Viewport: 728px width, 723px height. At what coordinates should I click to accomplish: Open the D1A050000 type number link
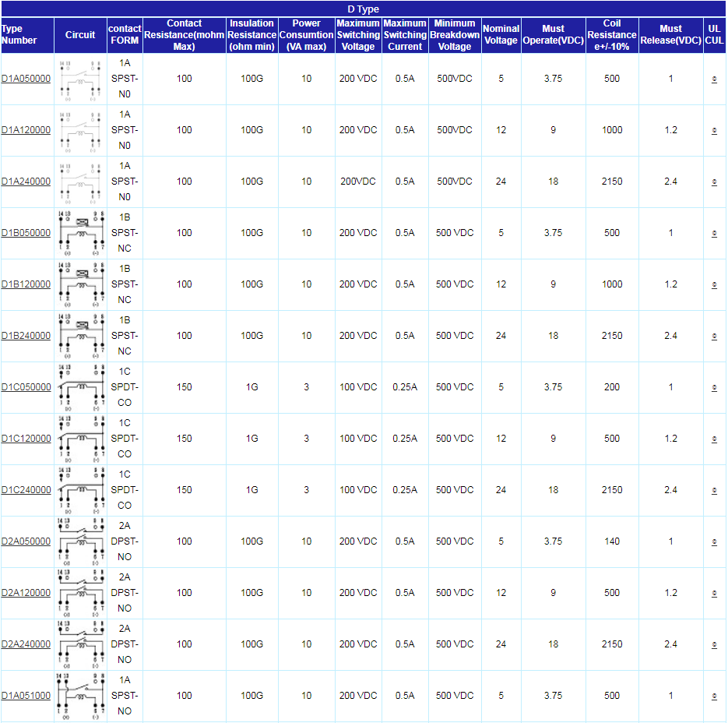(x=26, y=79)
